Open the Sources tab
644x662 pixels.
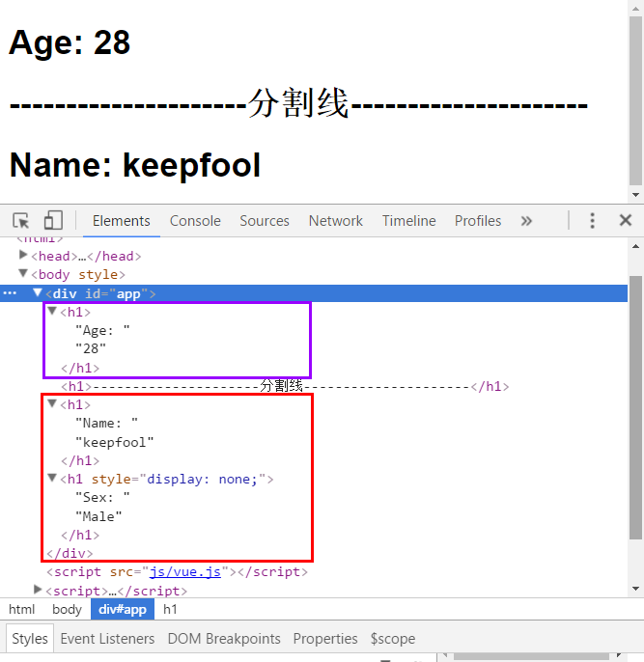265,221
